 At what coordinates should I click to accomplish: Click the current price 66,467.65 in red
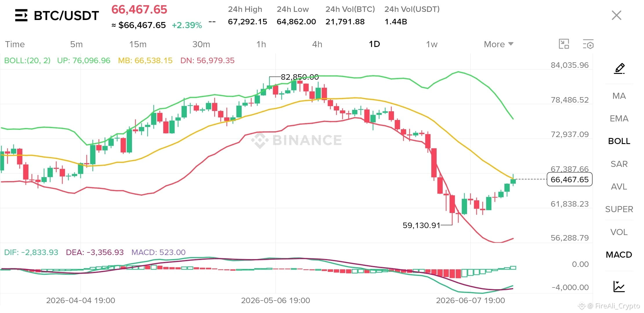(139, 10)
